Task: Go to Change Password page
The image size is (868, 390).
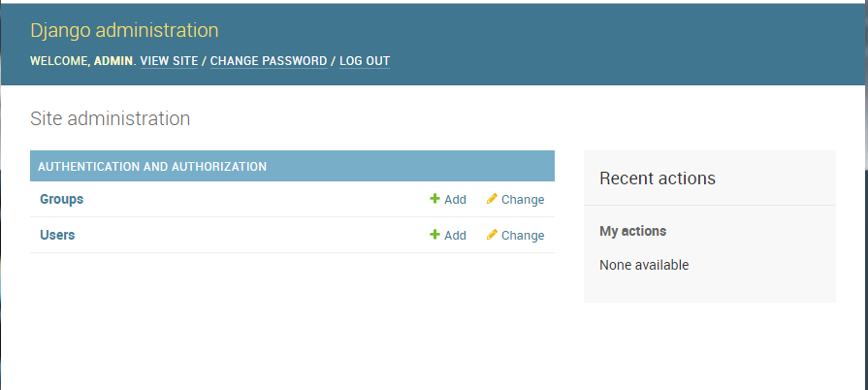Action: click(x=269, y=61)
